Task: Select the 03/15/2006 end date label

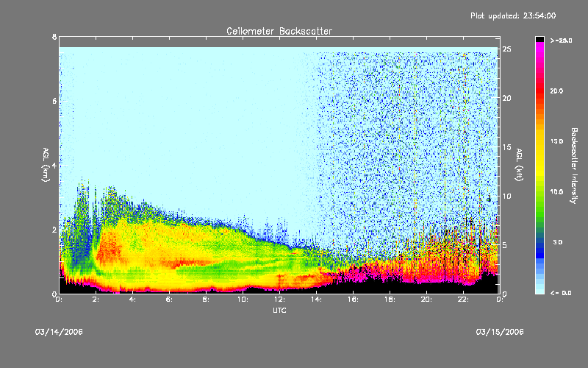Action: [x=501, y=332]
